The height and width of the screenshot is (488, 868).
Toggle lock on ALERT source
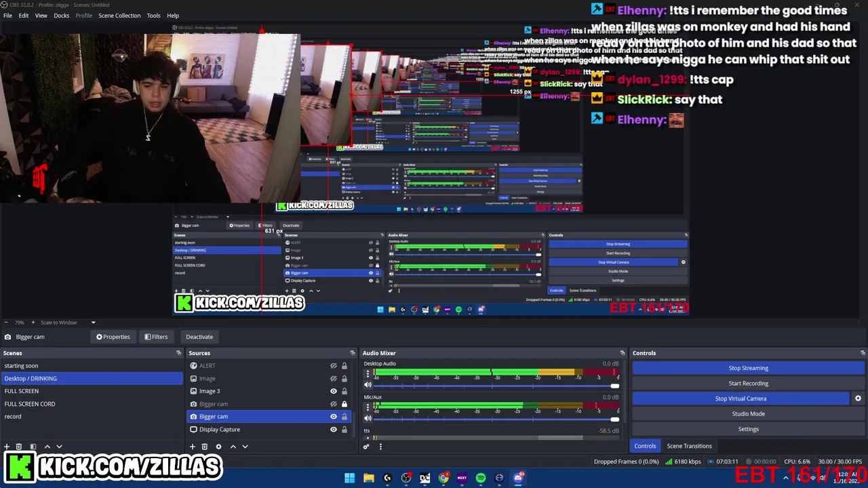[344, 366]
